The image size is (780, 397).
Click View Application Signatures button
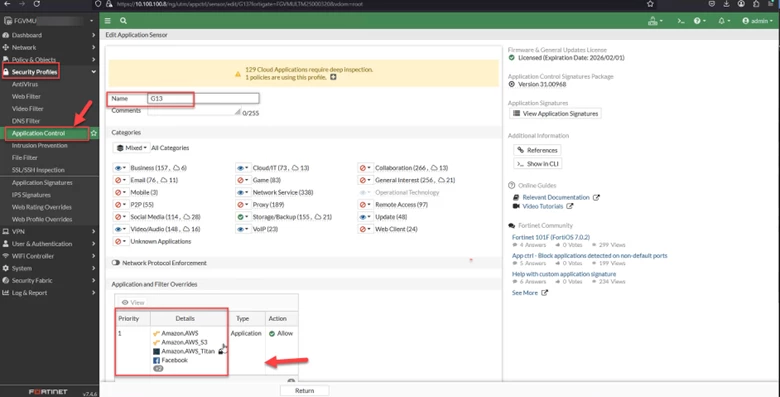pyautogui.click(x=555, y=113)
